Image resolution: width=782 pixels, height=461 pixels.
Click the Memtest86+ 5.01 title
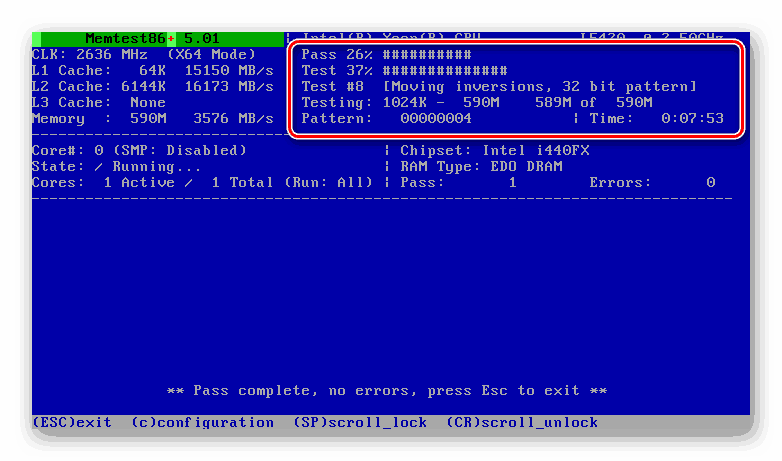pos(153,38)
